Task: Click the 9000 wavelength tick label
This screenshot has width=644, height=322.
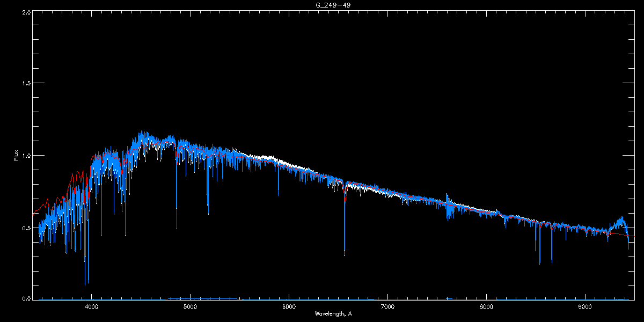Action: click(x=584, y=306)
